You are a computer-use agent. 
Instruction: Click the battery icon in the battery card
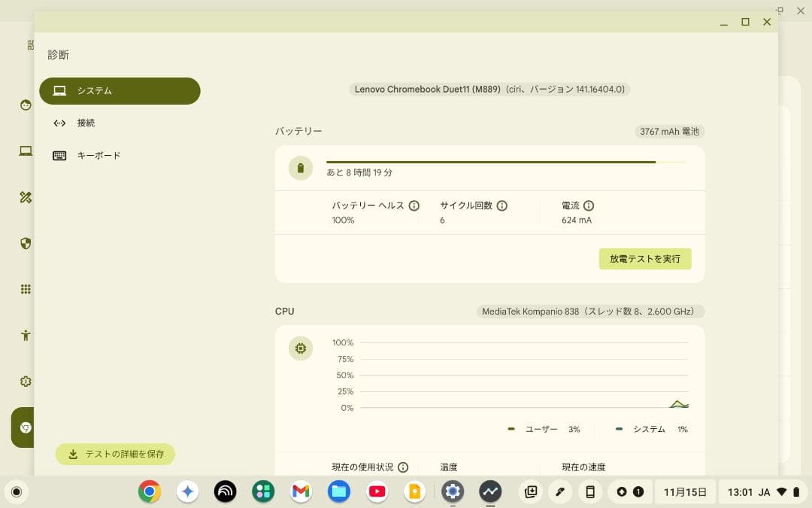coord(300,168)
